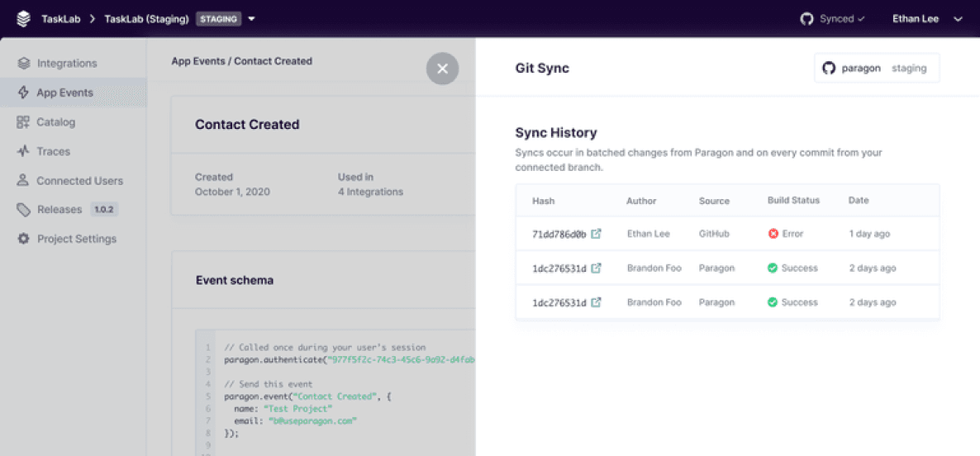Click the Ethan Lee author cell
This screenshot has height=456, width=980.
pyautogui.click(x=648, y=234)
